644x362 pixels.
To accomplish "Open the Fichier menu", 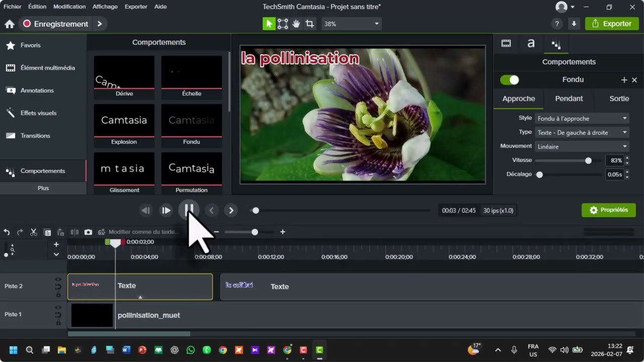I will tap(13, 7).
